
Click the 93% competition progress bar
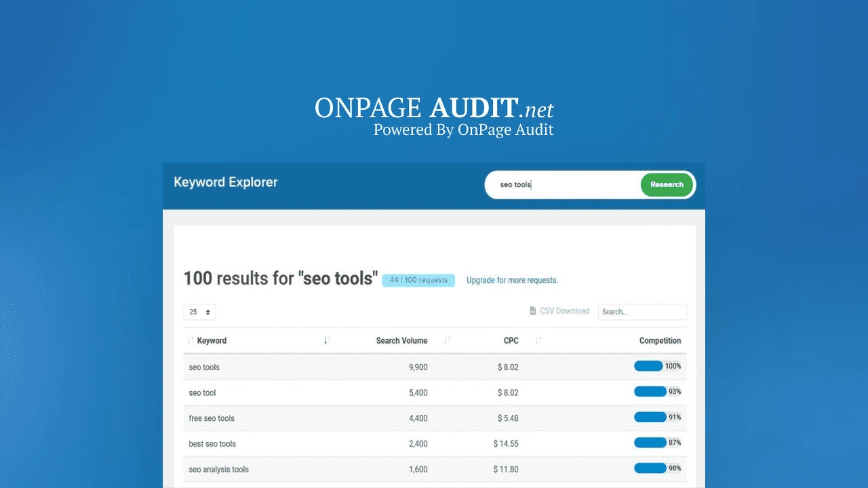(658, 392)
